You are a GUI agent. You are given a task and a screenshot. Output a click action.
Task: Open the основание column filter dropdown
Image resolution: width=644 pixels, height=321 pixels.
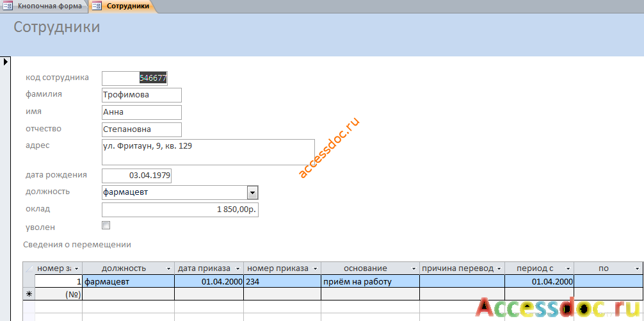pos(414,268)
